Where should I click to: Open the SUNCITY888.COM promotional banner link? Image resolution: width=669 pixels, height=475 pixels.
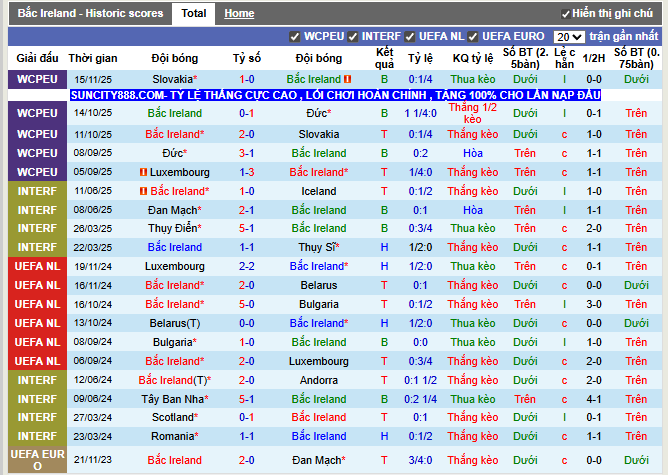(336, 95)
